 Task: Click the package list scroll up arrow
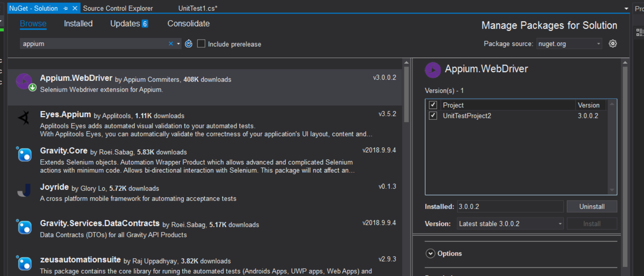406,63
